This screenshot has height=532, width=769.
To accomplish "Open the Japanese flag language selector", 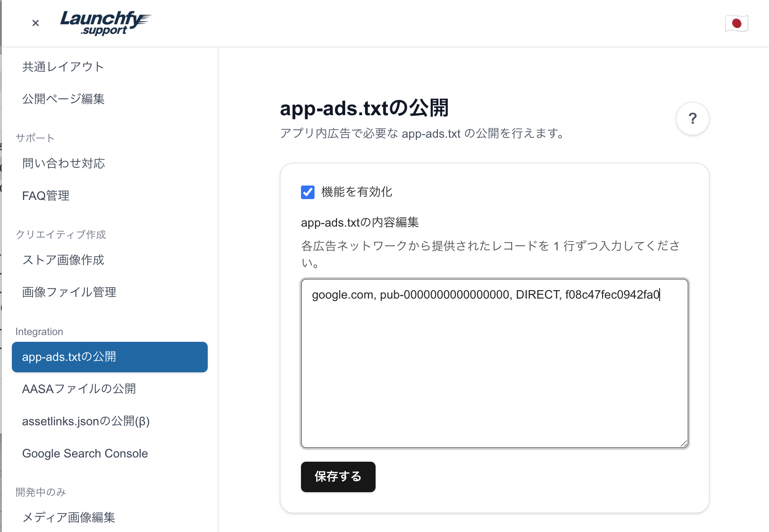I will 736,23.
